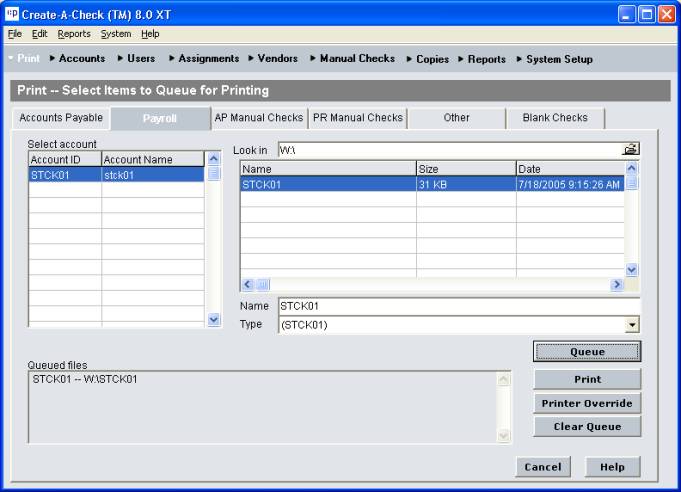The height and width of the screenshot is (492, 681).
Task: Select the stck01 account name cell
Action: [152, 175]
